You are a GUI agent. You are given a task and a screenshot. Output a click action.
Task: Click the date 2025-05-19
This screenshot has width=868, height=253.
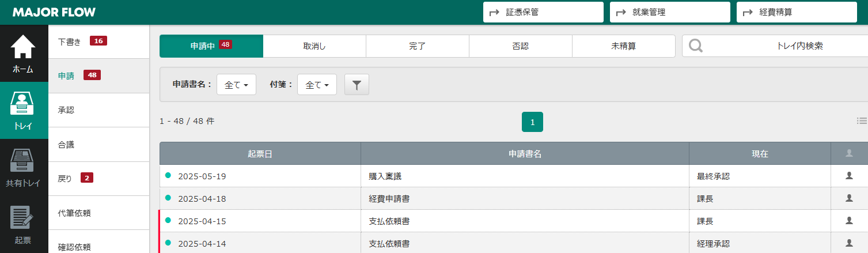click(x=202, y=176)
